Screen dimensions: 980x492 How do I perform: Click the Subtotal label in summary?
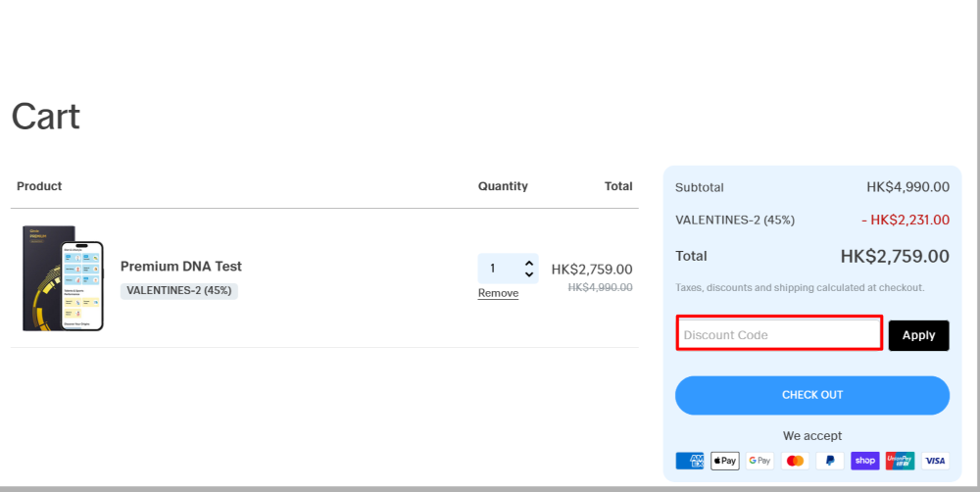tap(700, 187)
